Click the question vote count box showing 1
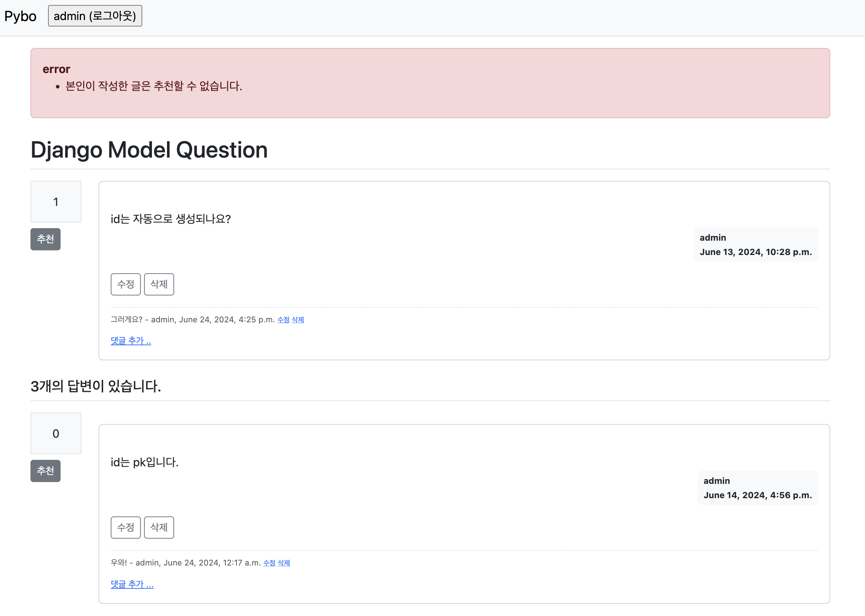The width and height of the screenshot is (865, 616). tap(56, 202)
